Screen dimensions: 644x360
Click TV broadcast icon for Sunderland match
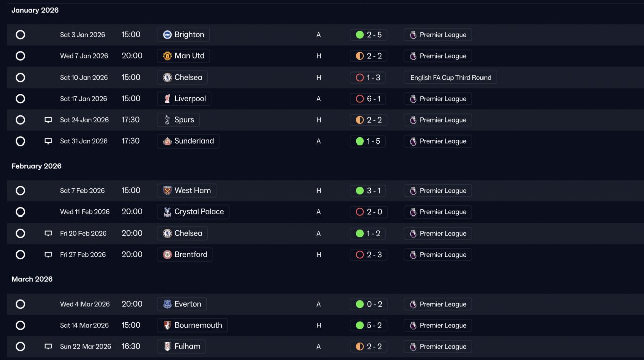48,141
